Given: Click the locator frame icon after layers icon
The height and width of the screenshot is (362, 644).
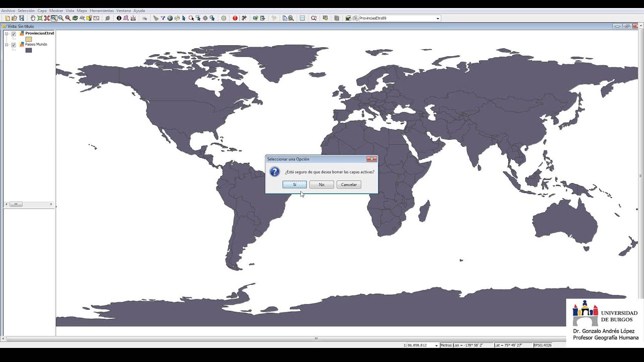Looking at the screenshot, I should coord(96,18).
